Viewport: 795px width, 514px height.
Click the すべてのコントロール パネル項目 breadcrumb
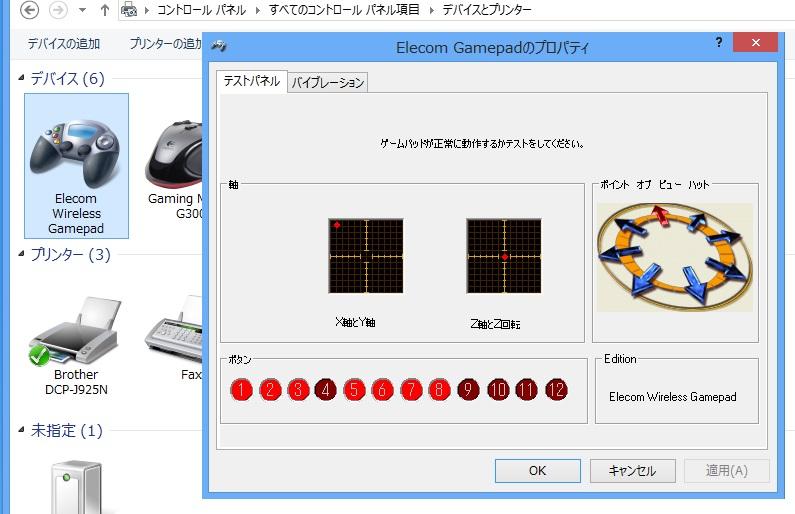coord(344,10)
